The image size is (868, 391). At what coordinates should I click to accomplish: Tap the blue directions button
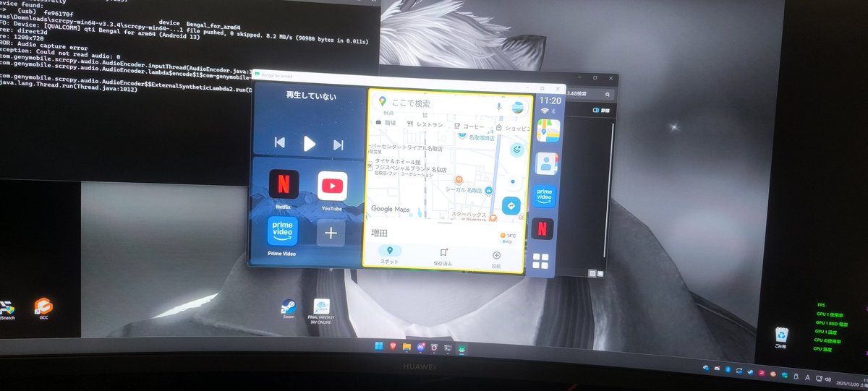511,206
